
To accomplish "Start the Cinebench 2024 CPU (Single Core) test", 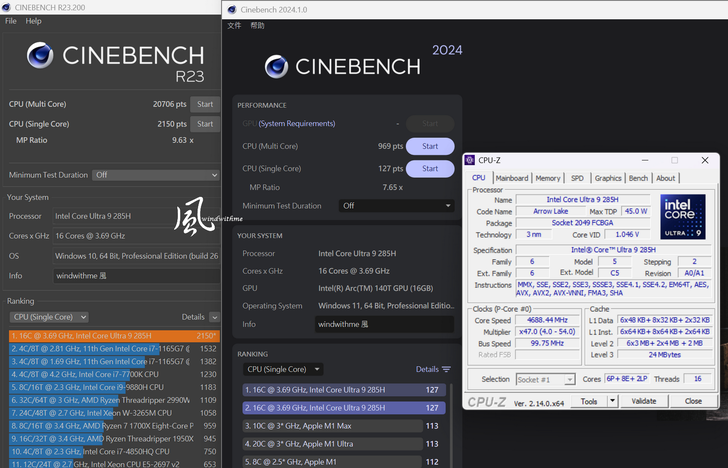I will point(430,169).
